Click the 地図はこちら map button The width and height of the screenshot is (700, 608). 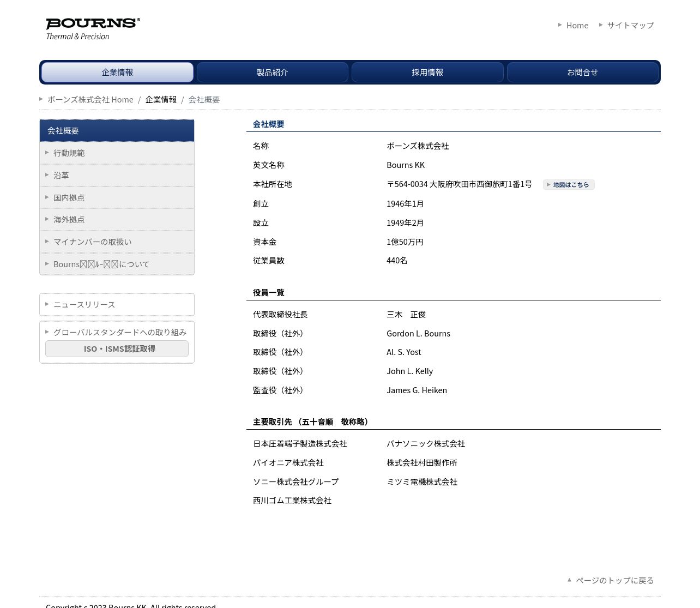point(569,185)
